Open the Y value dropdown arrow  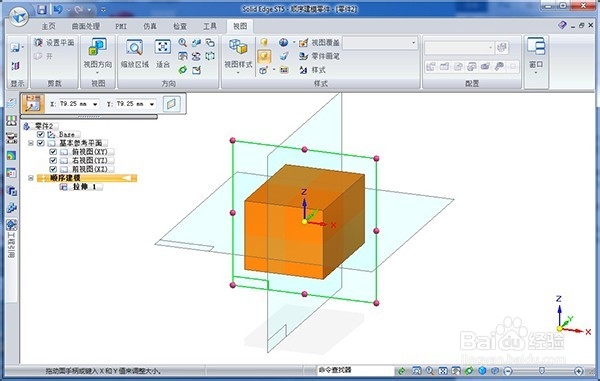click(152, 104)
